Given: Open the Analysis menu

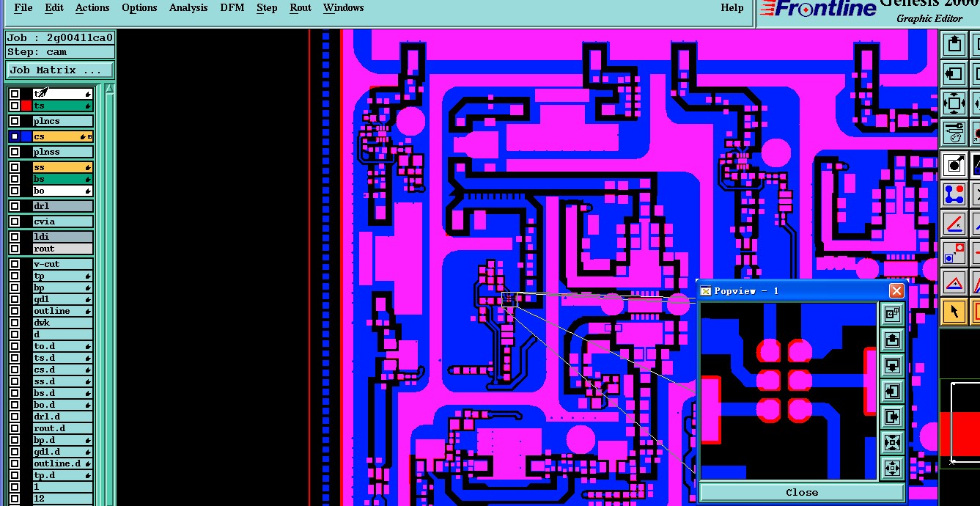Looking at the screenshot, I should [x=188, y=8].
